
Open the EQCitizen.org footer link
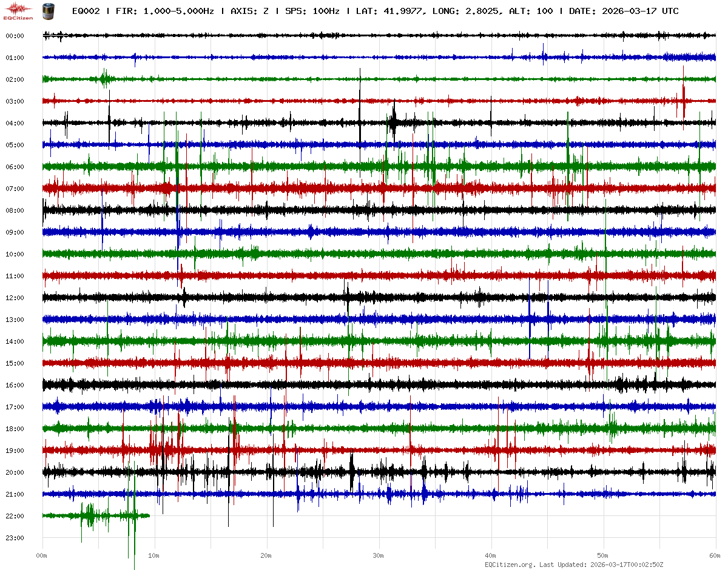510,565
